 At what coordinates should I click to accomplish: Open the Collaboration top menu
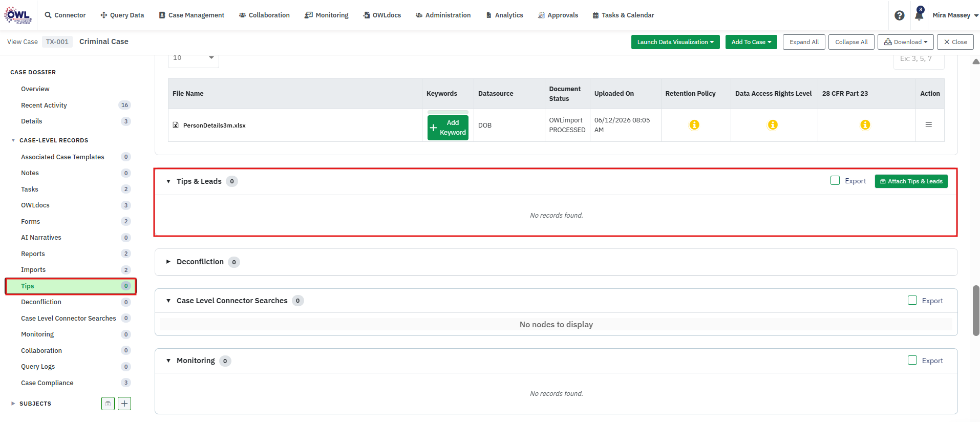(264, 15)
